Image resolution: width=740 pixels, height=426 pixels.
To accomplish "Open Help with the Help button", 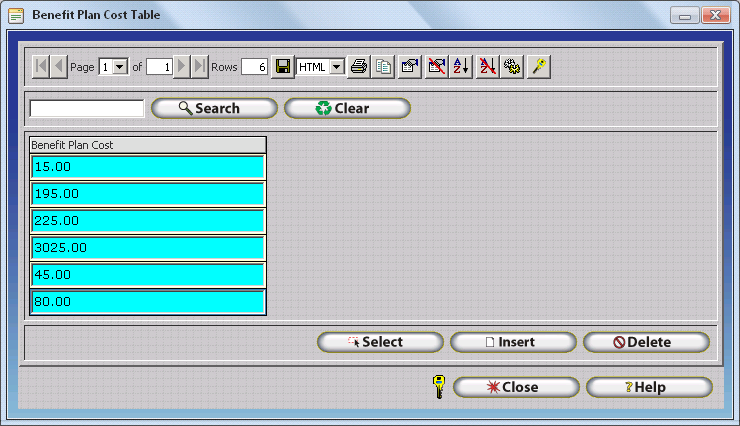I will (x=649, y=387).
